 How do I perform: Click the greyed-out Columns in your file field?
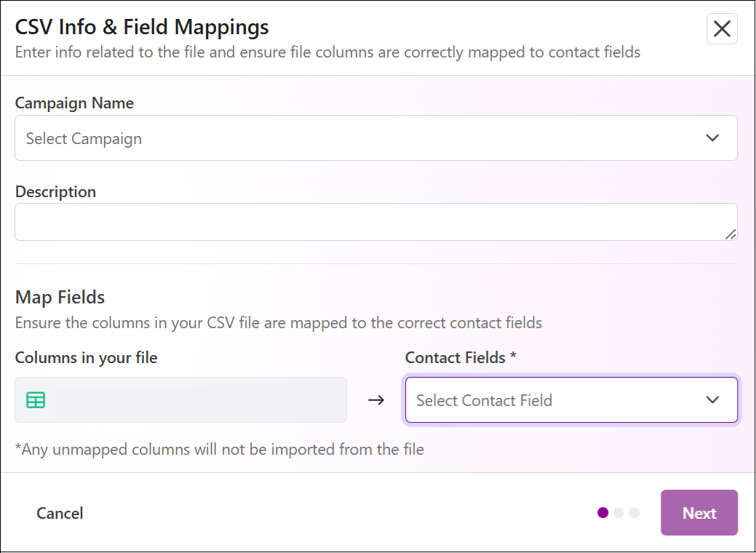click(x=180, y=399)
